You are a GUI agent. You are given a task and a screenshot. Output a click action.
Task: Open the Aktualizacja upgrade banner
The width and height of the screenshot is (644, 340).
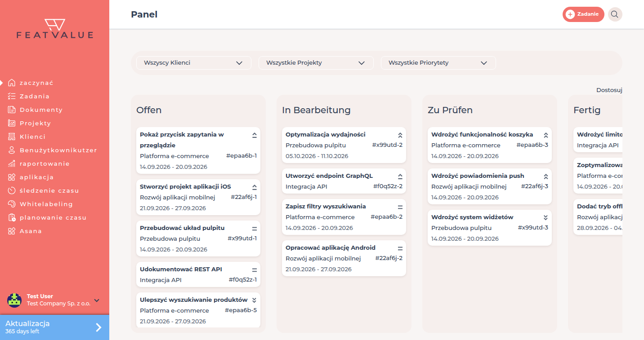54,327
